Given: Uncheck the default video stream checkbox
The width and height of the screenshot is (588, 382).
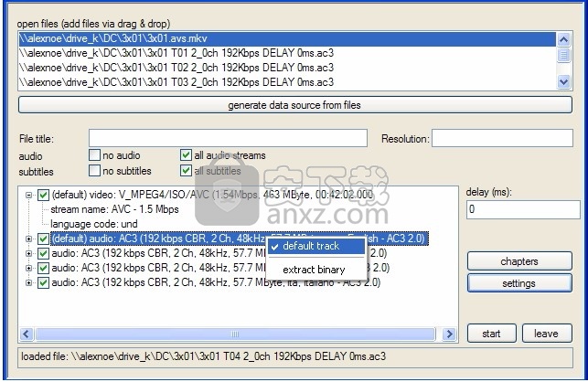Looking at the screenshot, I should tap(44, 195).
